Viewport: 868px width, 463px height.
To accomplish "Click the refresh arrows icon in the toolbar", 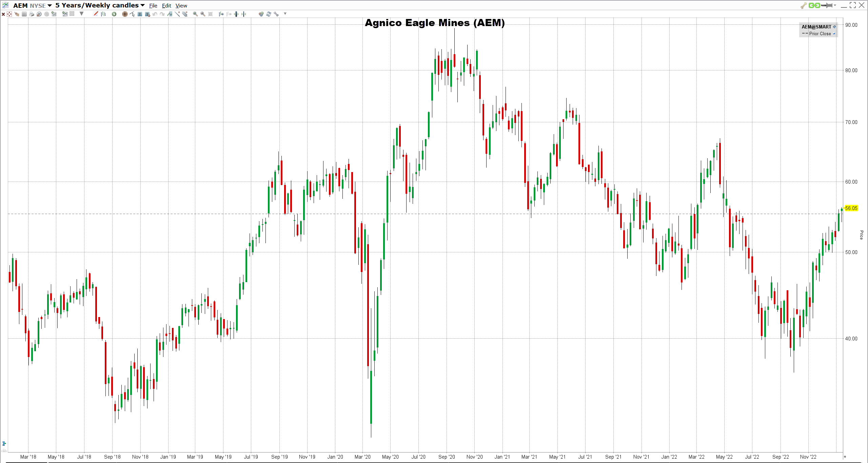I will (x=269, y=14).
